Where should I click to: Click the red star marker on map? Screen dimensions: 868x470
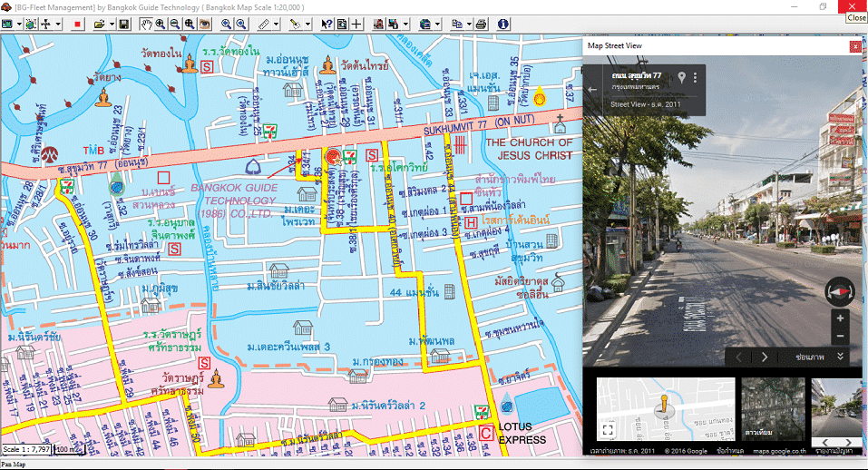click(333, 157)
